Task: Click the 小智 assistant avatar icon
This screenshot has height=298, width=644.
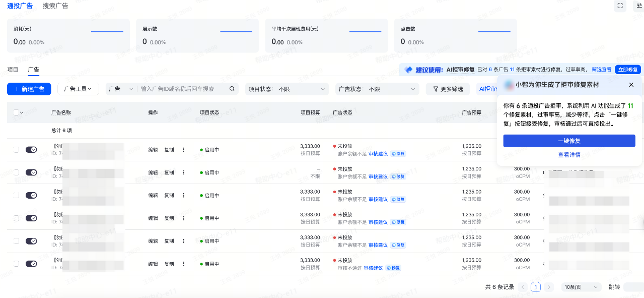Action: [x=509, y=85]
